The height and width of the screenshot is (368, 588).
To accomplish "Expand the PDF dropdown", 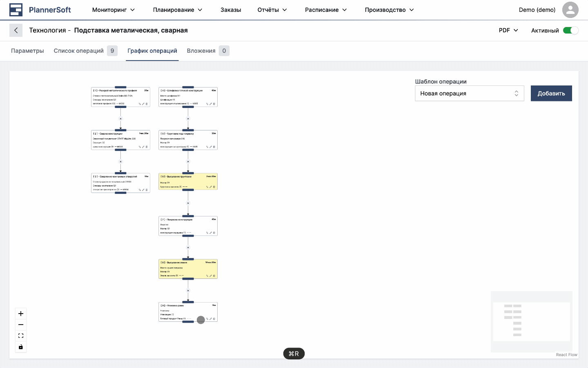I will pyautogui.click(x=508, y=30).
